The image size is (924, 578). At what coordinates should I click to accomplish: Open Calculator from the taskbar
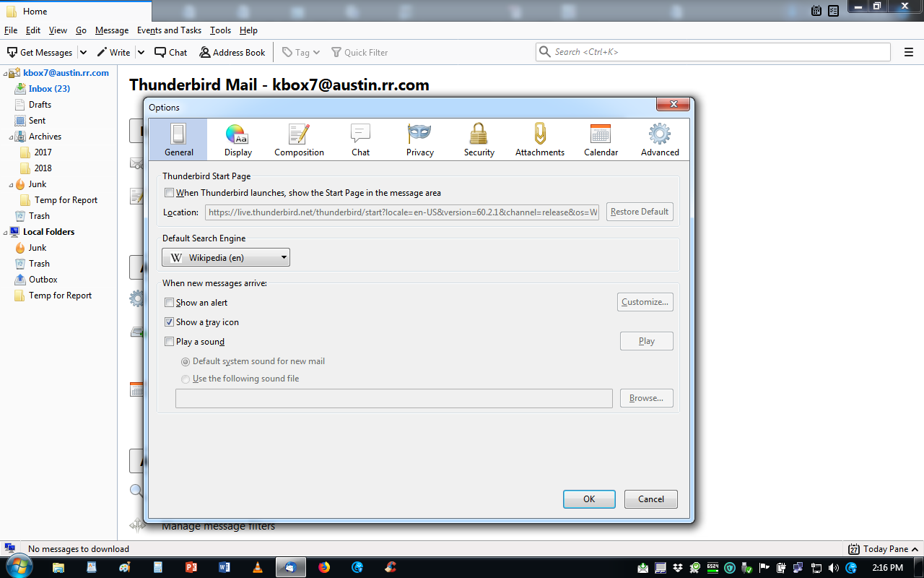click(x=158, y=567)
